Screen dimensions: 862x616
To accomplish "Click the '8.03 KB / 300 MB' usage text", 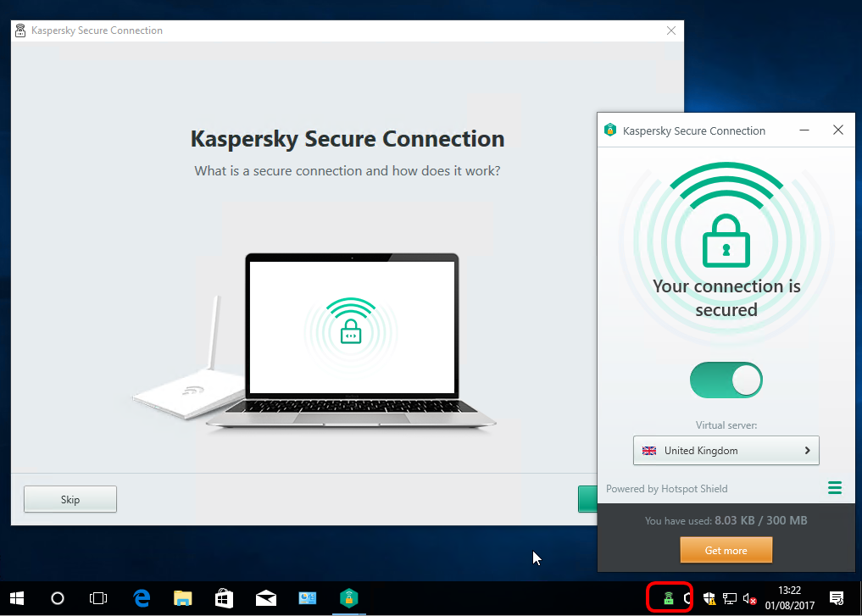I will tap(761, 520).
